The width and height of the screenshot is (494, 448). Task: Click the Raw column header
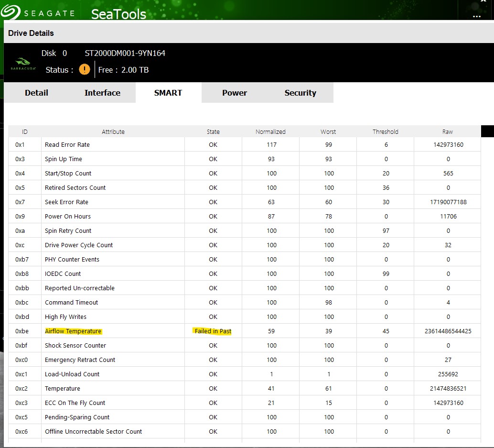[x=448, y=131]
